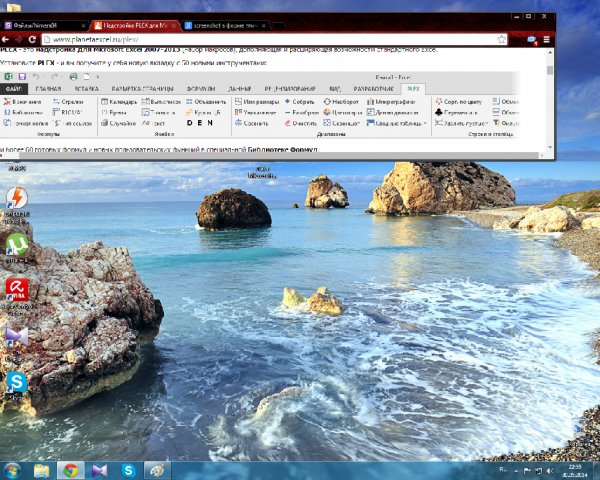Expand Удалить пустые dropdown arrow
Screen dimensions: 600x480
486,123
